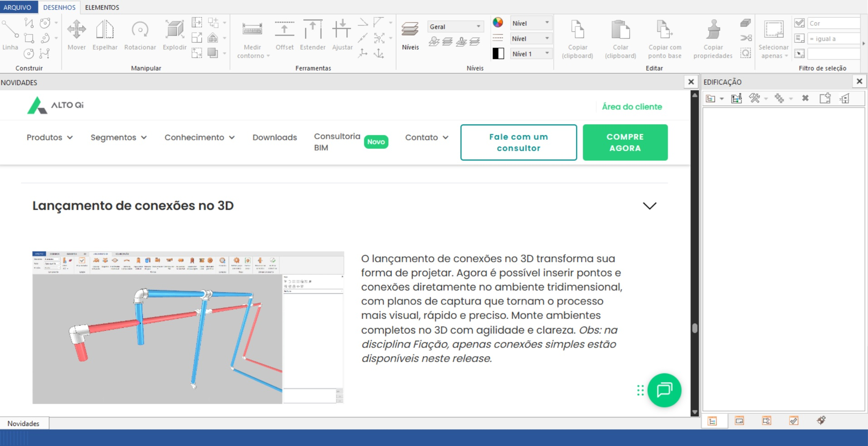Click the Explodir tool icon

point(175,30)
